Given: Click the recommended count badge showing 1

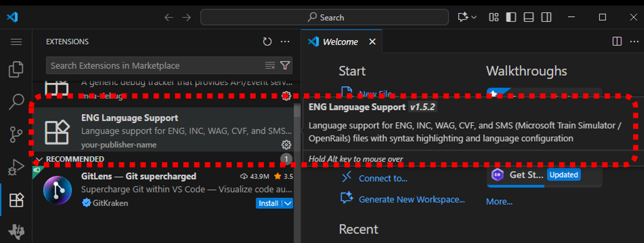Looking at the screenshot, I should 286,159.
